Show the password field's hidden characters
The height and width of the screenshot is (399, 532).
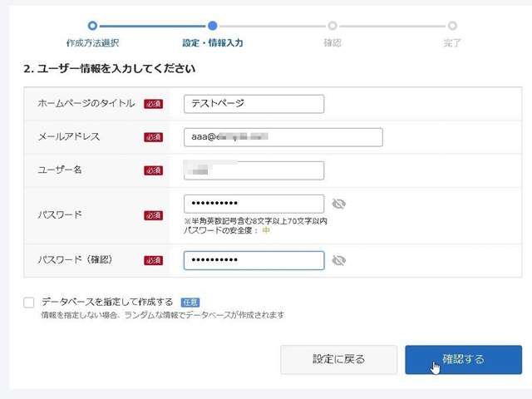coord(338,204)
